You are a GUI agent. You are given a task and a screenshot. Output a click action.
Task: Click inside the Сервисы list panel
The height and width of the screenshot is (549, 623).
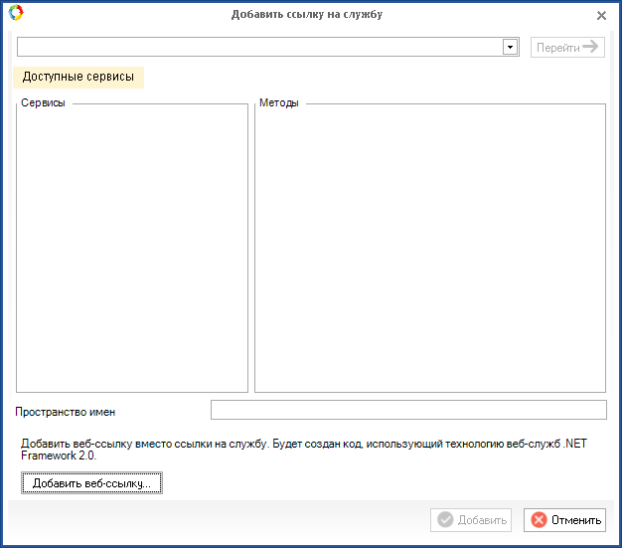point(131,250)
